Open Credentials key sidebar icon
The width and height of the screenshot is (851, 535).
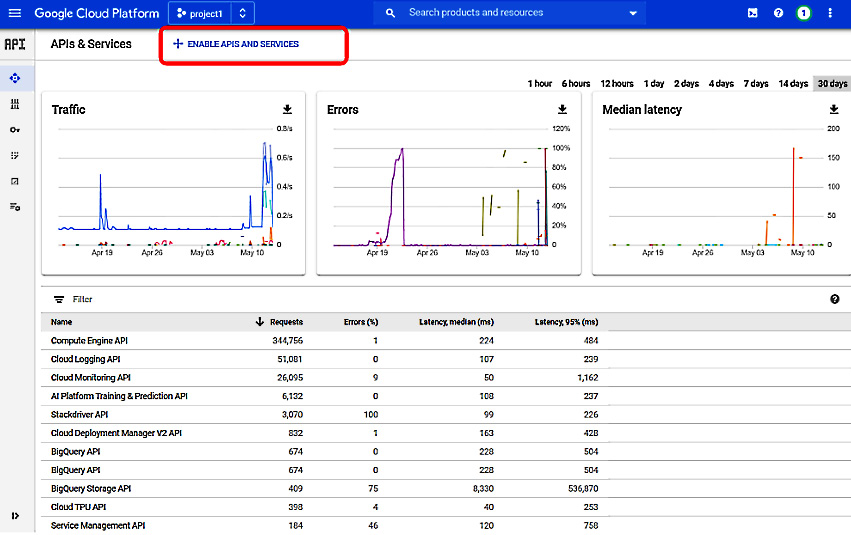(15, 130)
